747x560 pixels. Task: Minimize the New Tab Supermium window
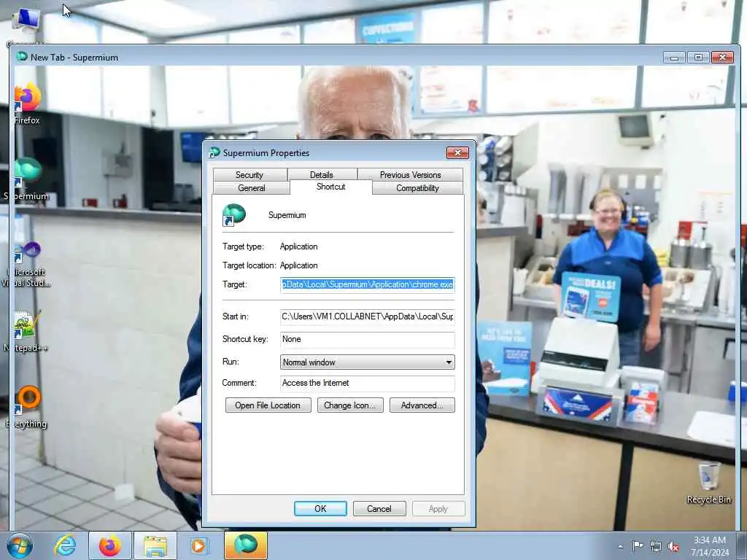point(674,58)
